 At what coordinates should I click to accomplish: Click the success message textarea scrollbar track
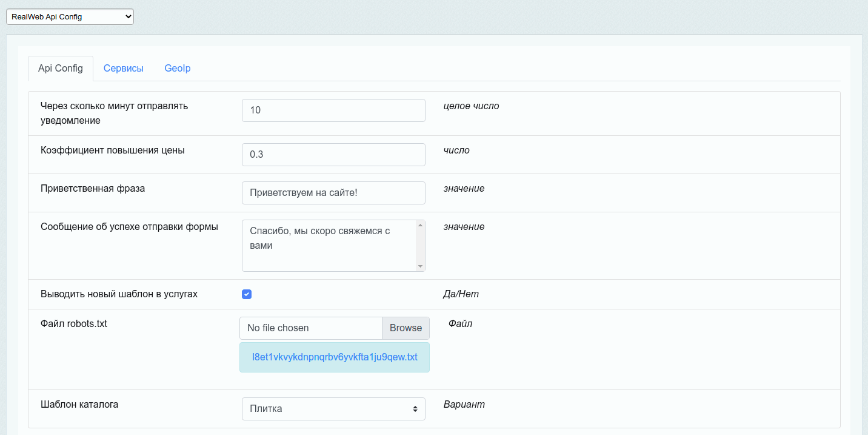tap(420, 246)
